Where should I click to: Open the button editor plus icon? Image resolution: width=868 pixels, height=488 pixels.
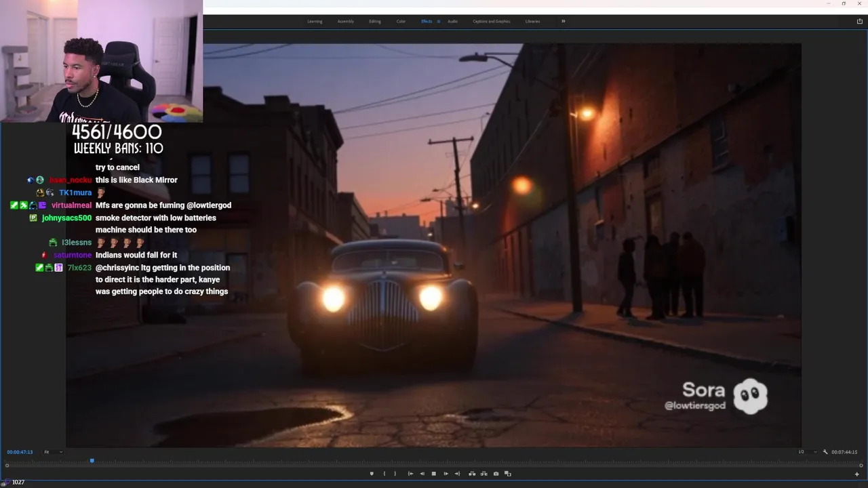point(856,474)
